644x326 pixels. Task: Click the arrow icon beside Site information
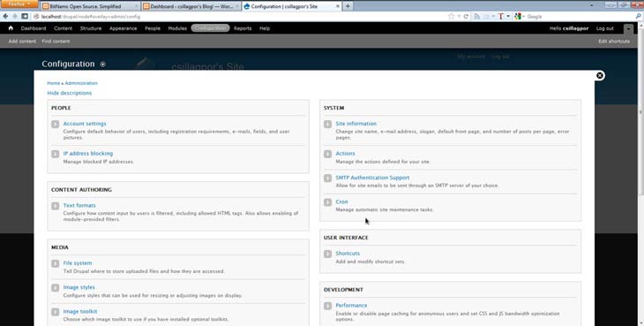(x=328, y=125)
